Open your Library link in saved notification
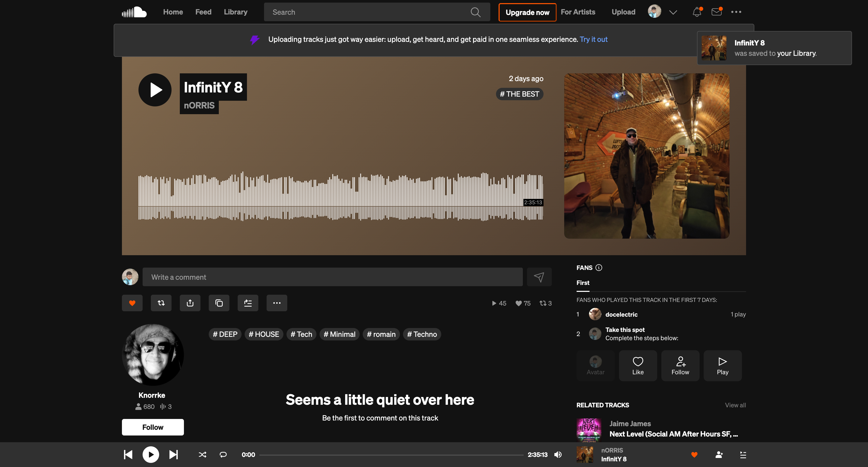The image size is (868, 467). pos(796,53)
